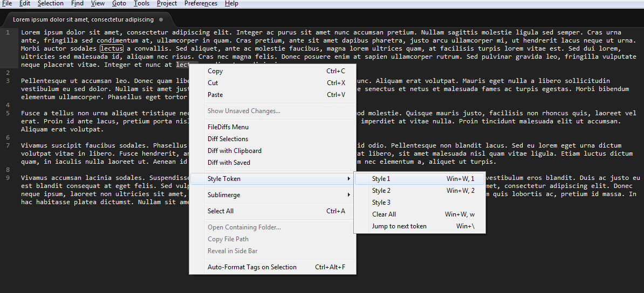This screenshot has height=293, width=644.
Task: Click line number 8 in gutter
Action: click(x=8, y=170)
